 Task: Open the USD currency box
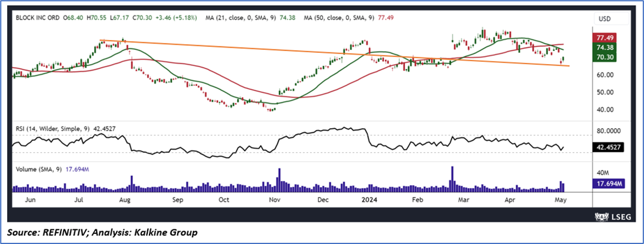pos(612,18)
